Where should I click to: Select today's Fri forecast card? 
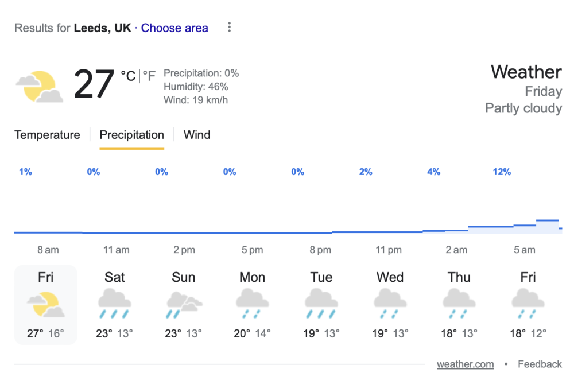[46, 305]
